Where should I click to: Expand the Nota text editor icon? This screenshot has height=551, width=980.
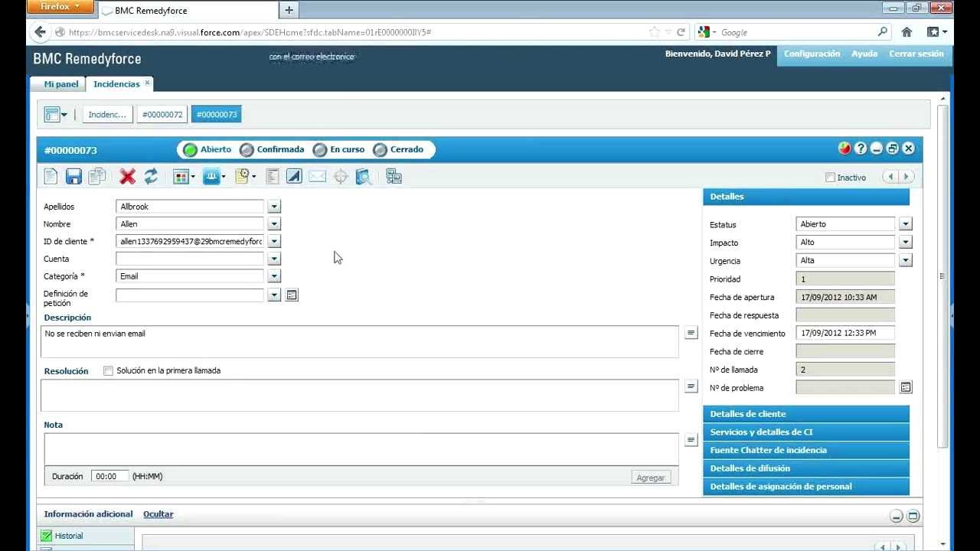pyautogui.click(x=691, y=440)
